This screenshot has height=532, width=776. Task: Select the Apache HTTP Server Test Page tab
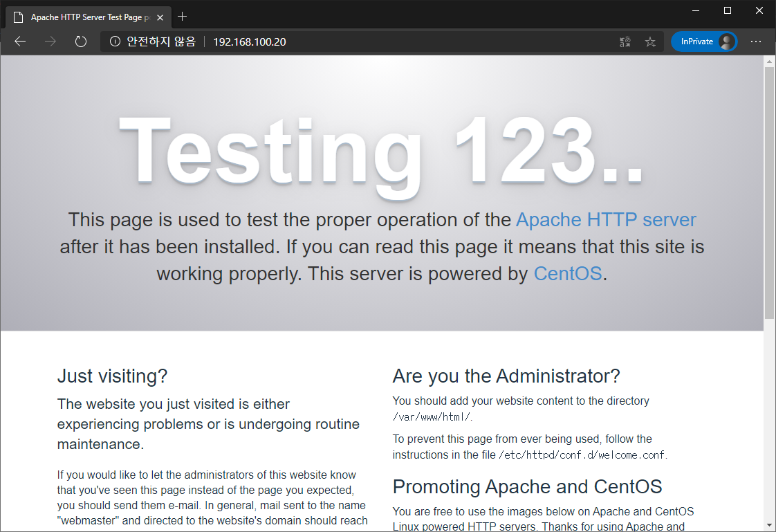click(88, 17)
